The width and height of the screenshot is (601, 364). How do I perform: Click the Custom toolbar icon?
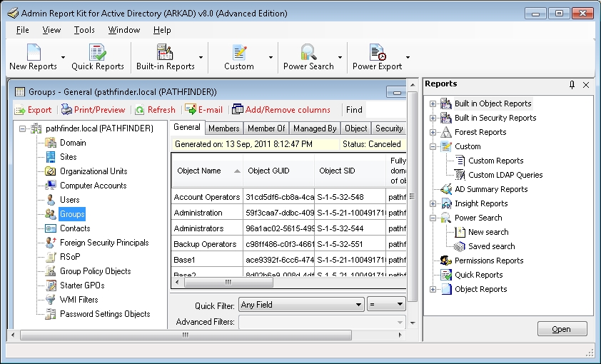239,52
